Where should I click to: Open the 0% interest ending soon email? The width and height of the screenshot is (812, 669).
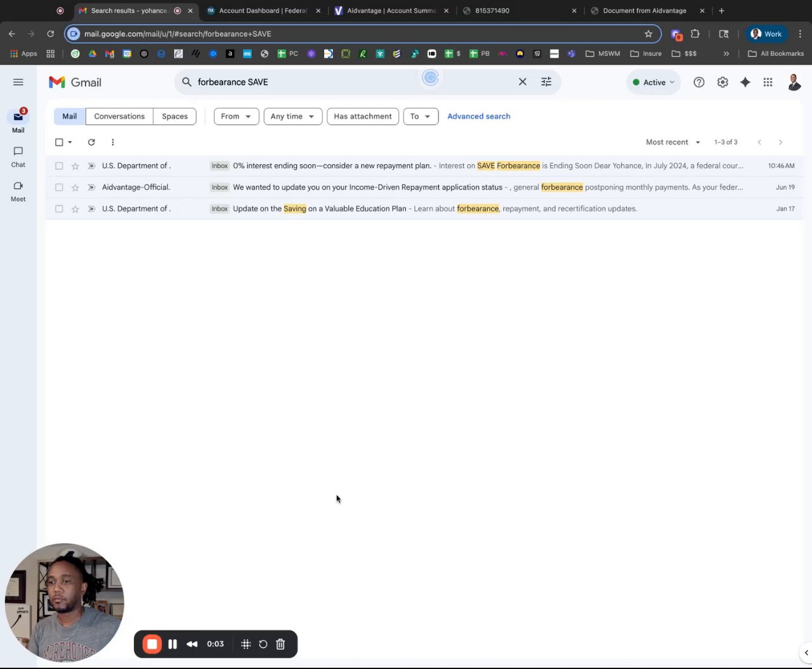point(424,166)
